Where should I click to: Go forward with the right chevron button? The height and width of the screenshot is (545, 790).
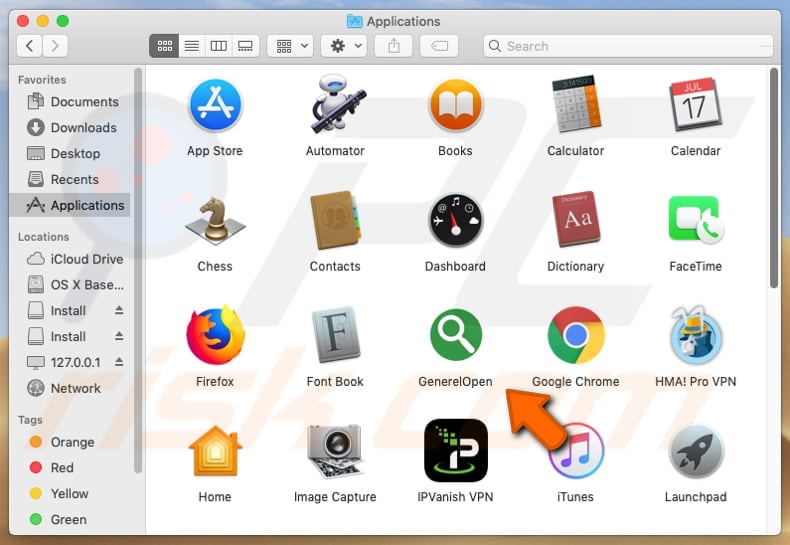pos(55,46)
